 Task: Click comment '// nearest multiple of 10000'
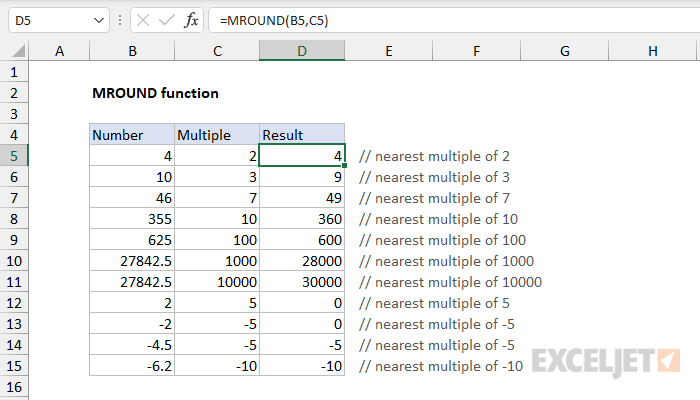click(450, 282)
